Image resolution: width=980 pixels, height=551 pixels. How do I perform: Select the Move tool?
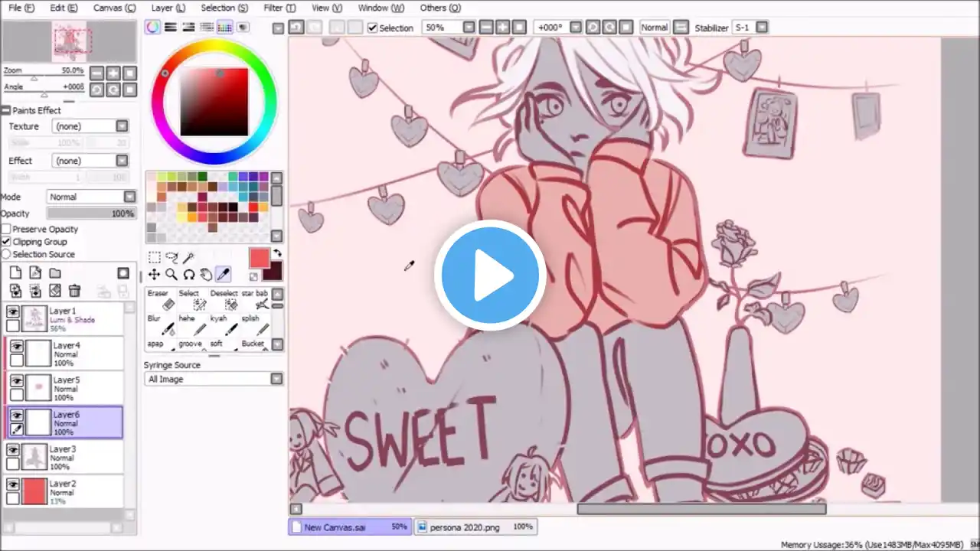pos(154,275)
